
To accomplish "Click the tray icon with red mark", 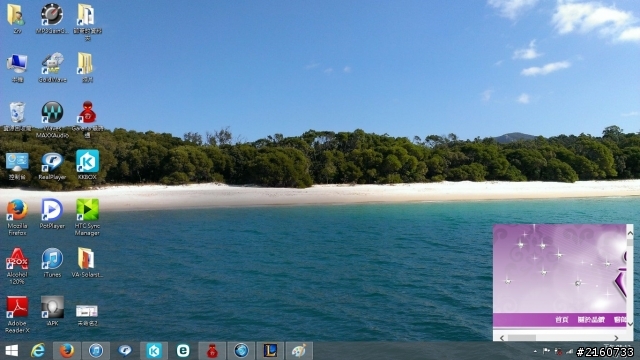I will 558,351.
